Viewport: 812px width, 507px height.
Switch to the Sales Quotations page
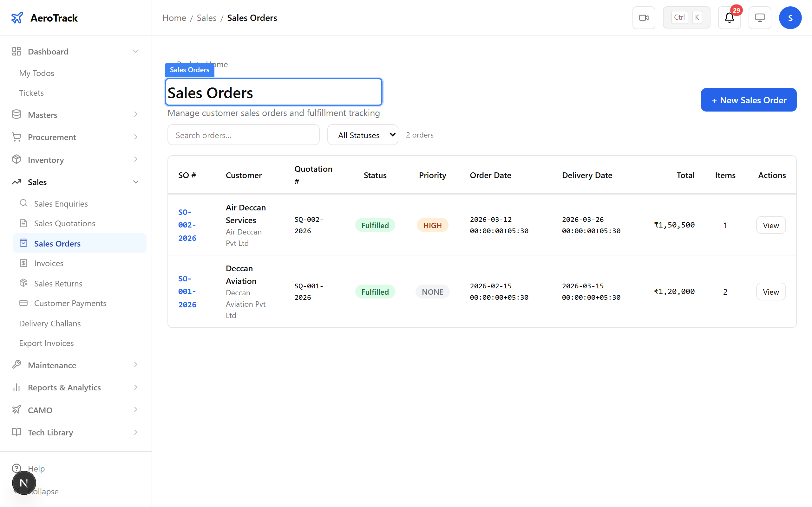pyautogui.click(x=64, y=223)
